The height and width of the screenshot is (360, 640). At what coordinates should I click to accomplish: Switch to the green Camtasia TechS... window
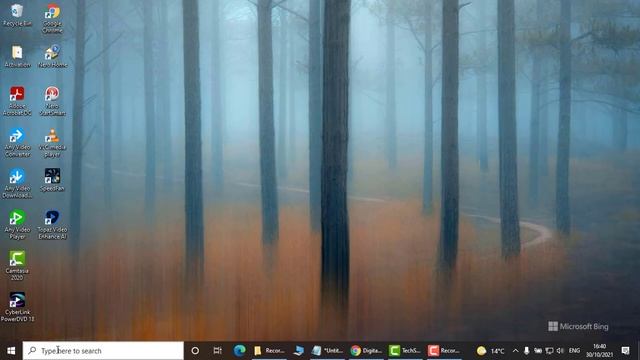(405, 351)
